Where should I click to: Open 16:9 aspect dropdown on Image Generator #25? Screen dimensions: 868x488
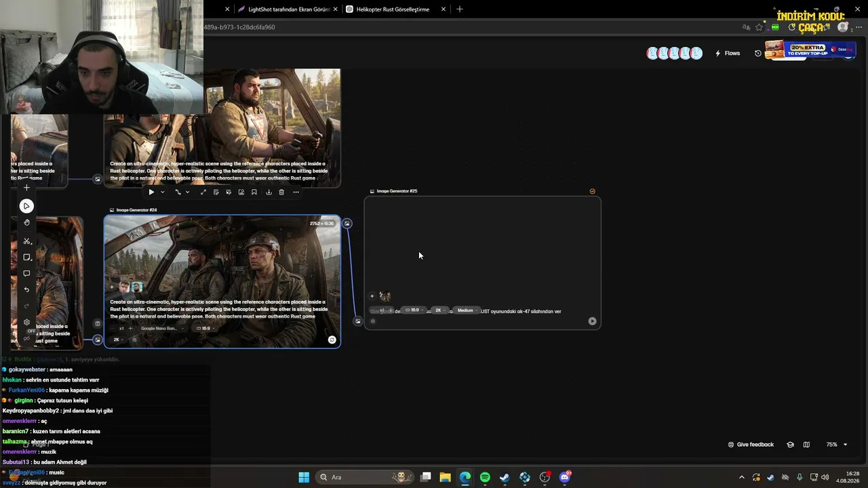pyautogui.click(x=414, y=310)
